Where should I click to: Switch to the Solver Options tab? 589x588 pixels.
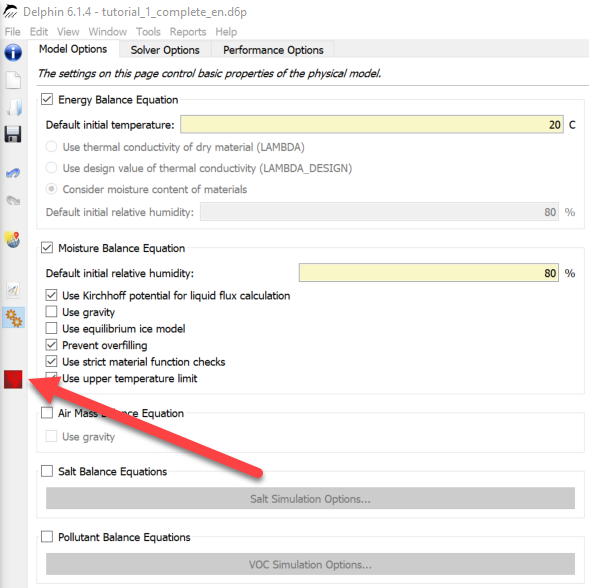(165, 50)
